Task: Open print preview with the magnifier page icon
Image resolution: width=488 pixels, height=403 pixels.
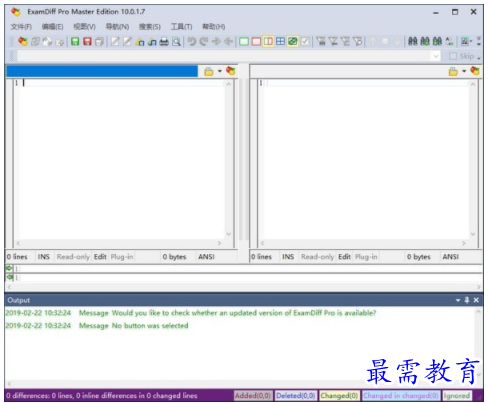Action: coord(176,42)
